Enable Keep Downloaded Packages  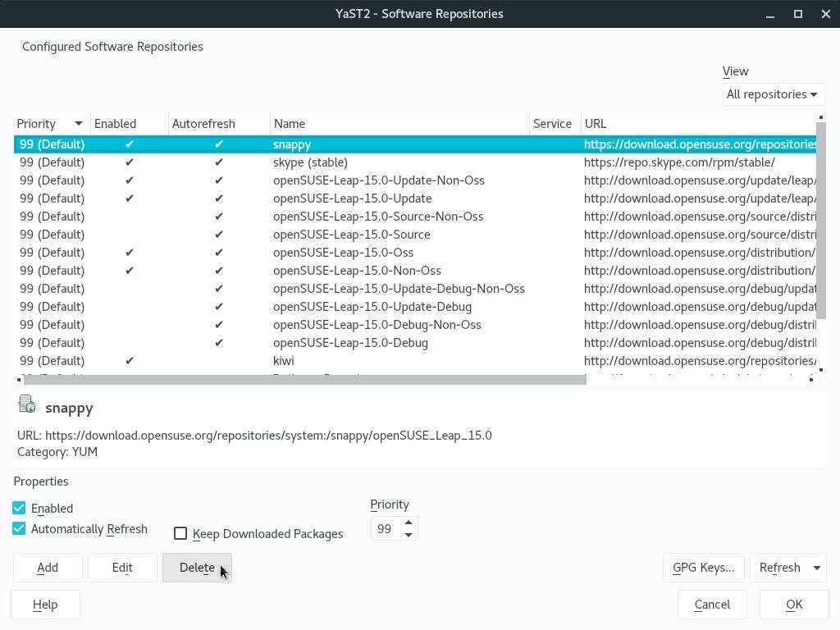[180, 534]
